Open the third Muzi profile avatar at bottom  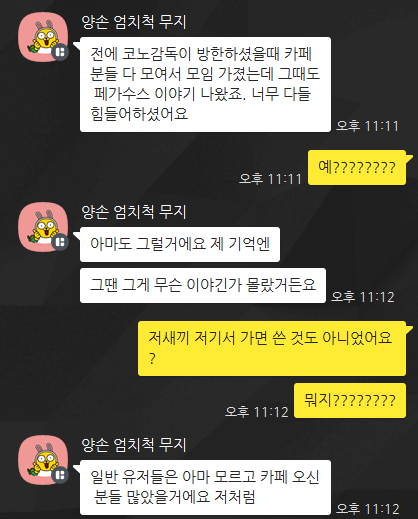click(43, 460)
